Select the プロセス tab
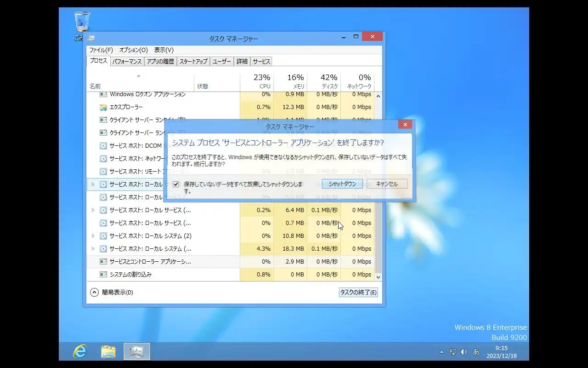The width and height of the screenshot is (588, 368). click(98, 61)
